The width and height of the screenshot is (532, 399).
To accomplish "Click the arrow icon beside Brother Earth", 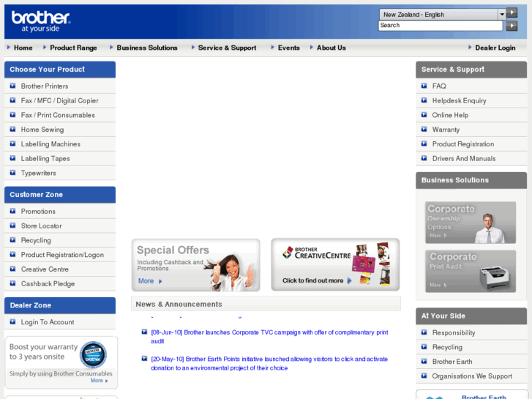I will (424, 362).
